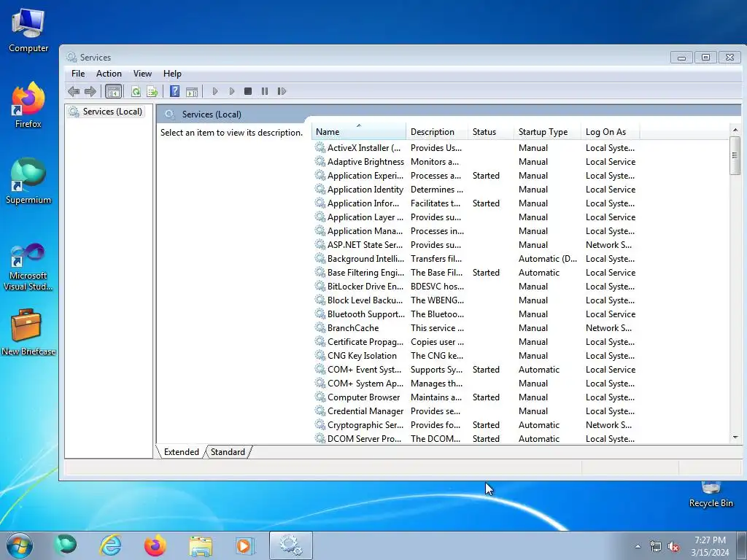
Task: Click the Stop Service square icon
Action: [x=248, y=91]
